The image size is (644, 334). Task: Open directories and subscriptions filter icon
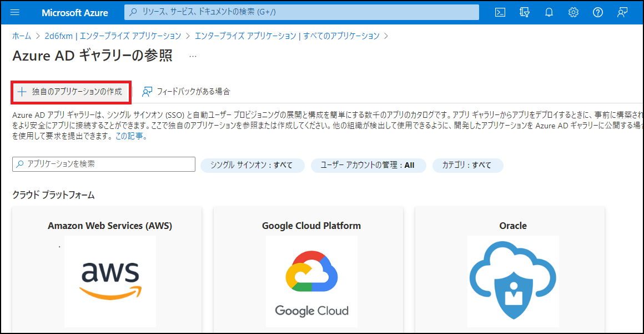pos(524,12)
